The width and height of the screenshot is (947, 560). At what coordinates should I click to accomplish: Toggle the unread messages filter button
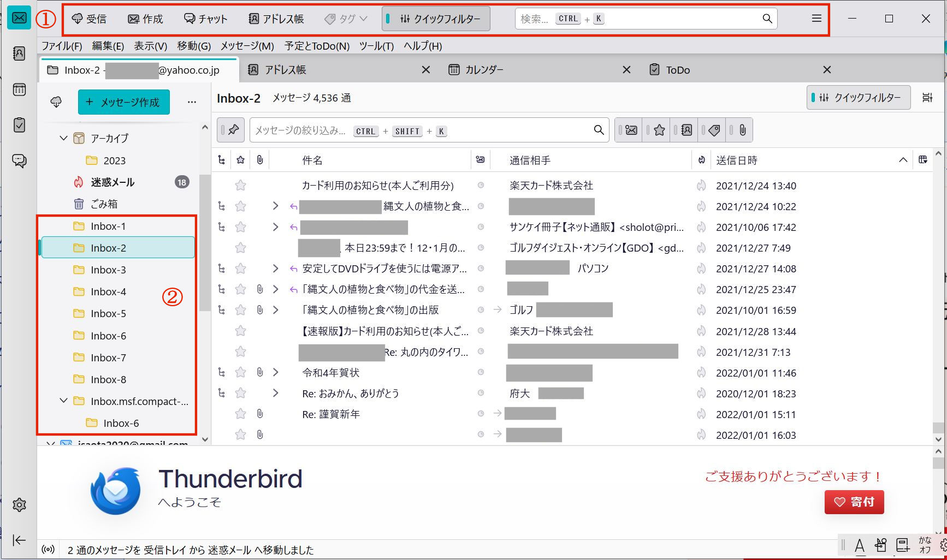click(x=631, y=130)
